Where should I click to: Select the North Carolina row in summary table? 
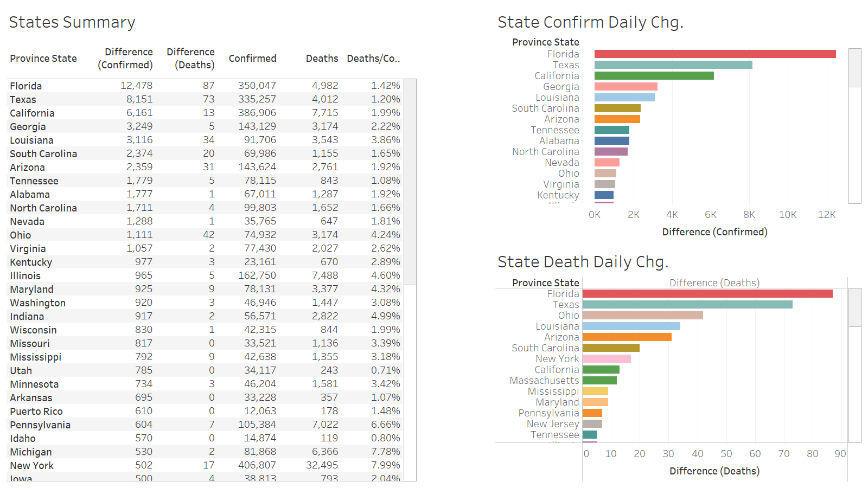(205, 208)
